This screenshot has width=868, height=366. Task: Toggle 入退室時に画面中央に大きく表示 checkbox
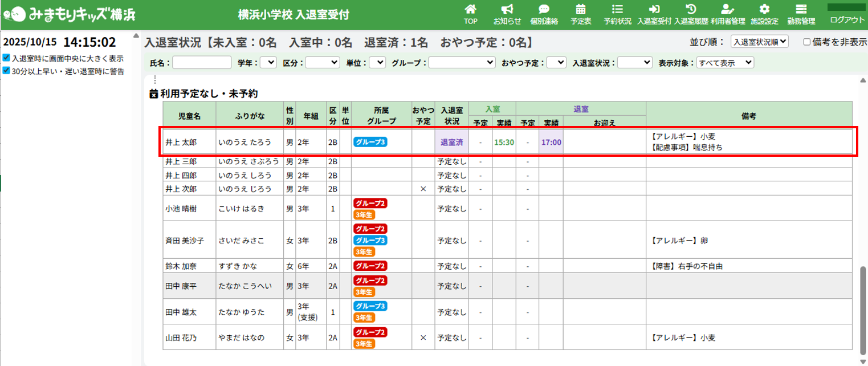point(6,58)
